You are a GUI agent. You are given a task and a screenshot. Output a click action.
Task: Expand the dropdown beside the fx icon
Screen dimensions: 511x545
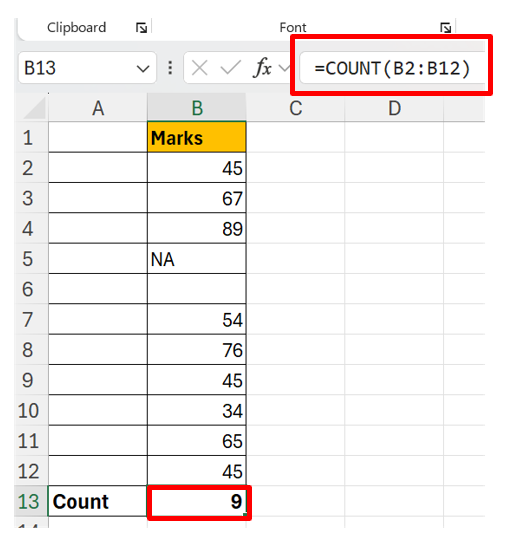coord(284,68)
